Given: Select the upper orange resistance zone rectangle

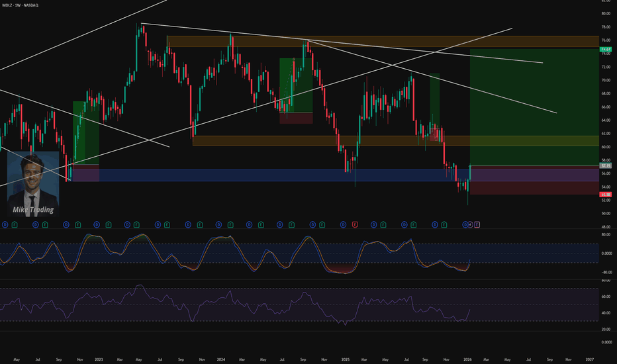Looking at the screenshot, I should pyautogui.click(x=383, y=41).
